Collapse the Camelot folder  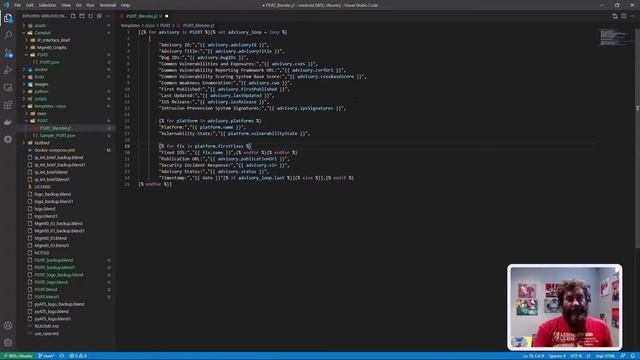tap(42, 33)
